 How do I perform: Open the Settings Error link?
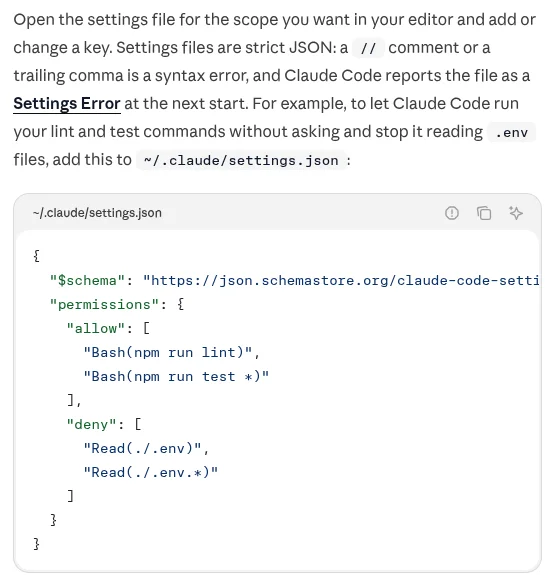click(x=67, y=103)
